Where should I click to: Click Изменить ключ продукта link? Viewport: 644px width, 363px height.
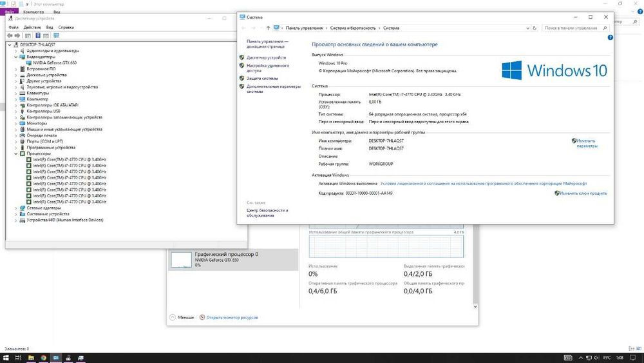point(583,193)
